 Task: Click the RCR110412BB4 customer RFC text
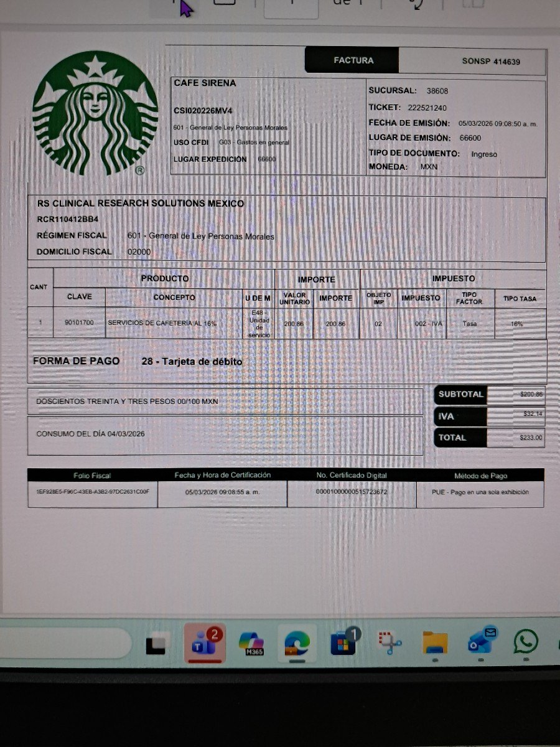(68, 219)
